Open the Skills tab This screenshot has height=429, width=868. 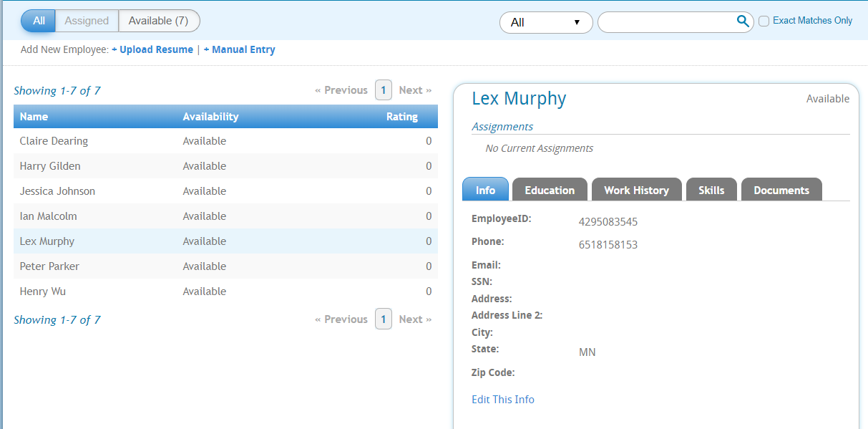711,190
